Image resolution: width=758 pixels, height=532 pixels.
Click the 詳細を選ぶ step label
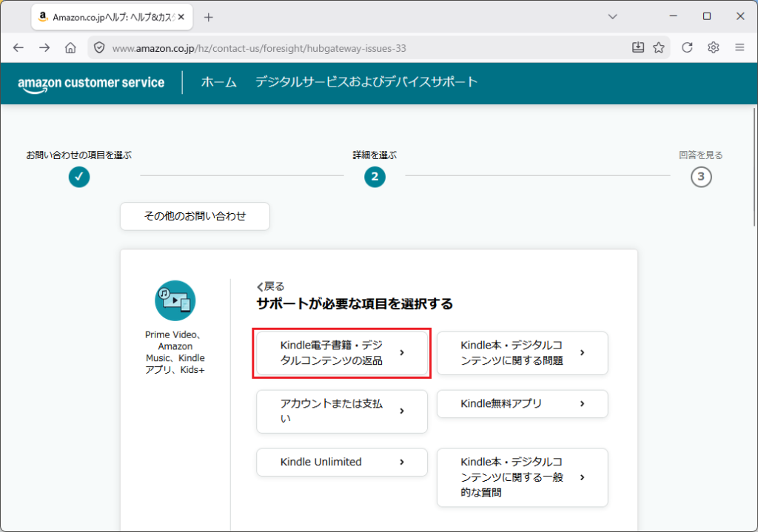[x=375, y=155]
